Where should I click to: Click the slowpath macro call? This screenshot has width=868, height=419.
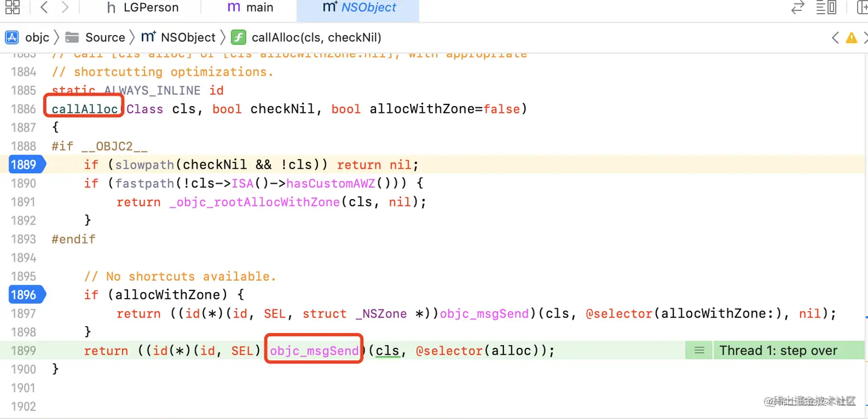point(145,165)
